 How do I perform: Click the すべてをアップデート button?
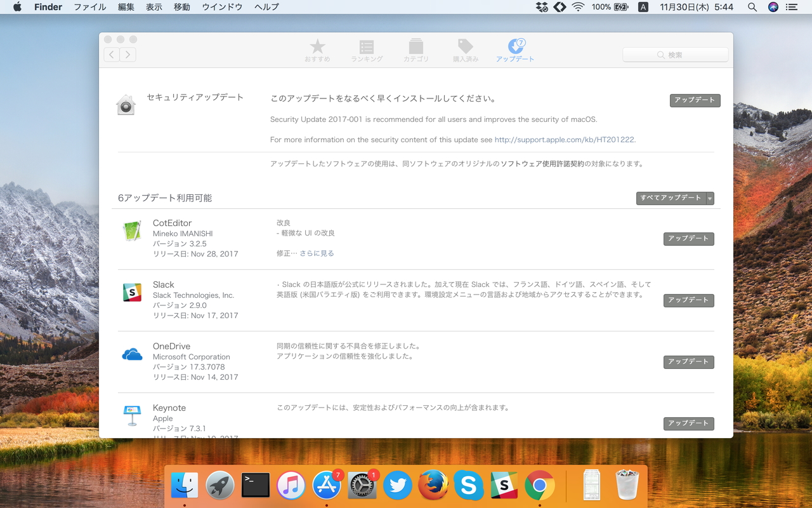[x=671, y=197]
